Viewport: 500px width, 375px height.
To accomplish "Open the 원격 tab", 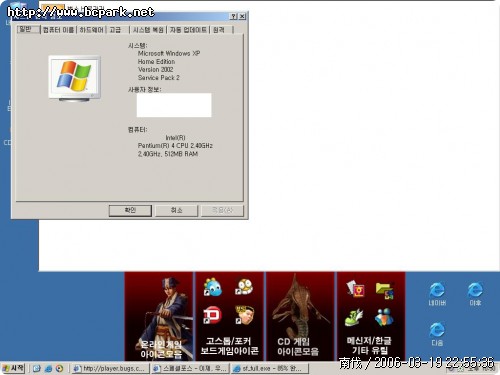I will point(219,30).
